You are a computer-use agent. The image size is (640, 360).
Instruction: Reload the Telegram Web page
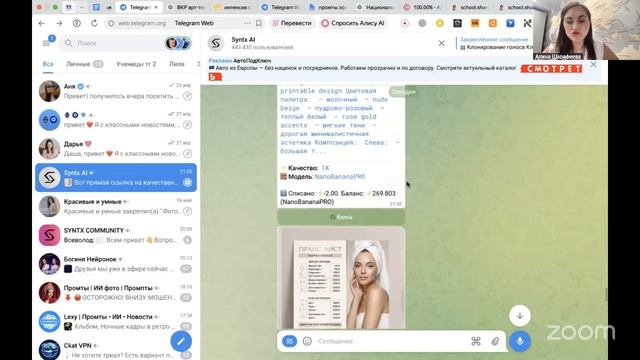click(94, 23)
